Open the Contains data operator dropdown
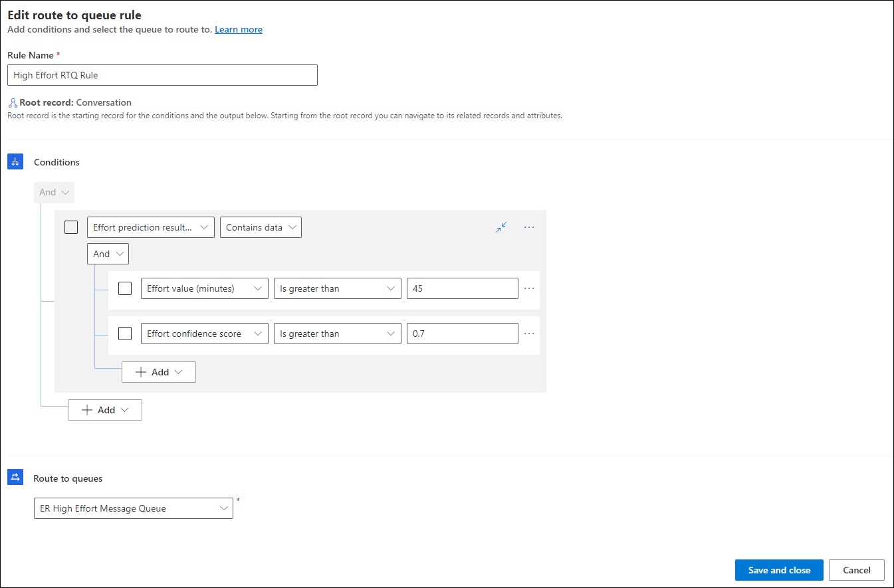The height and width of the screenshot is (588, 894). (261, 227)
